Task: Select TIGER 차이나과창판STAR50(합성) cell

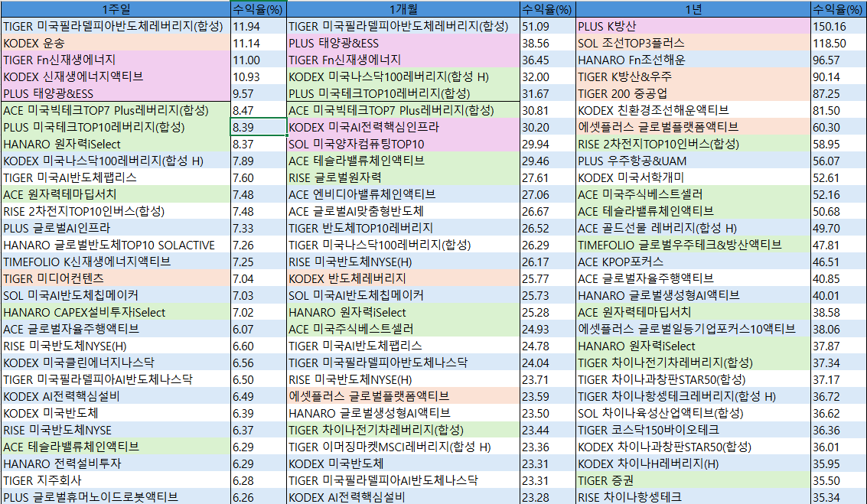Action: pyautogui.click(x=693, y=379)
